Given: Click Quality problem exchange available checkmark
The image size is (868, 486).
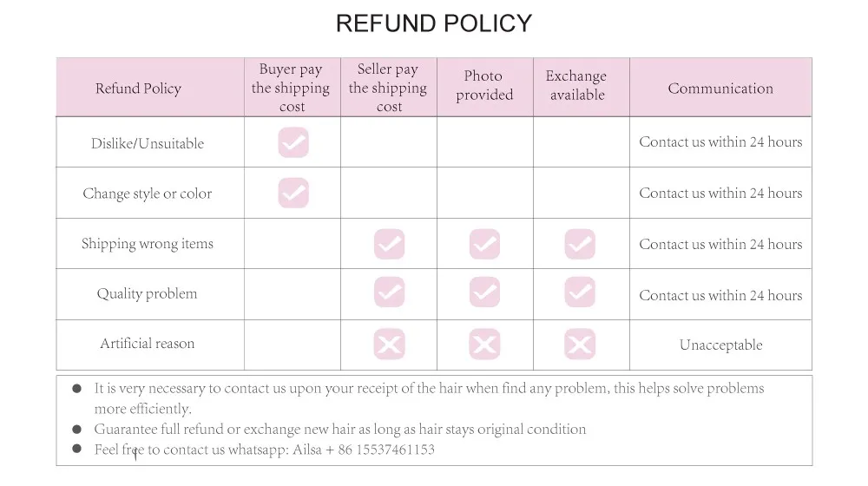Looking at the screenshot, I should point(579,293).
